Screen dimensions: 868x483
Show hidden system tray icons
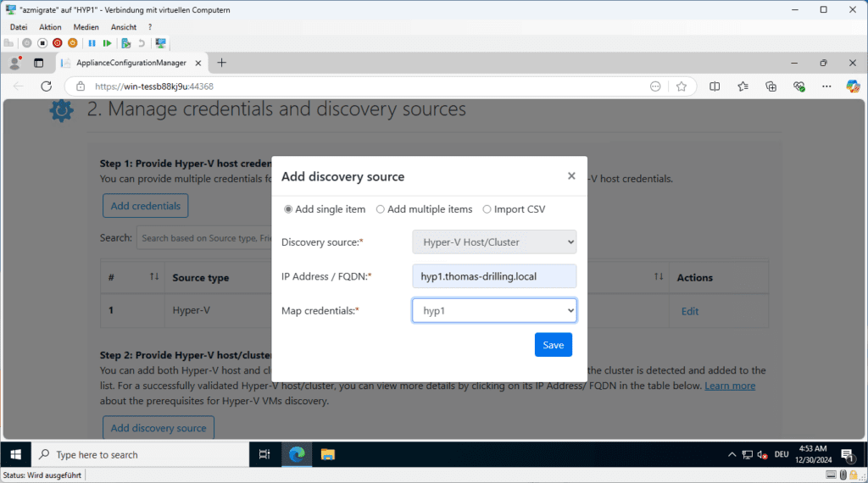pos(732,454)
